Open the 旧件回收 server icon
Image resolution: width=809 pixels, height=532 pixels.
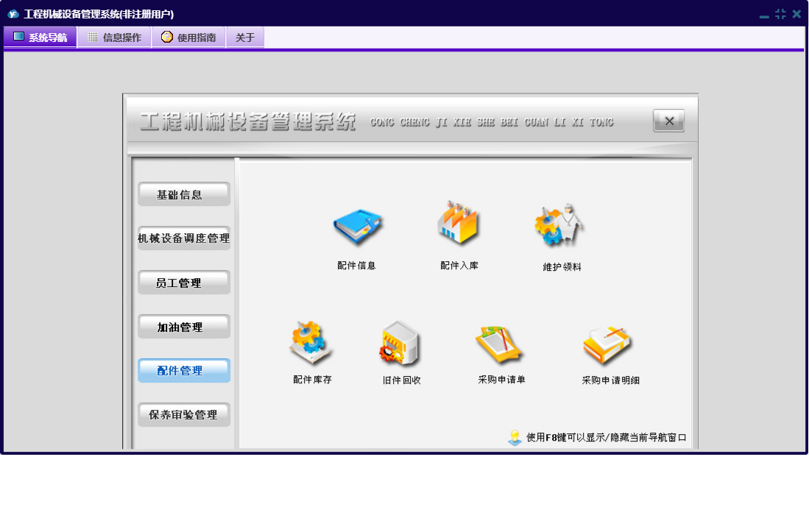400,343
